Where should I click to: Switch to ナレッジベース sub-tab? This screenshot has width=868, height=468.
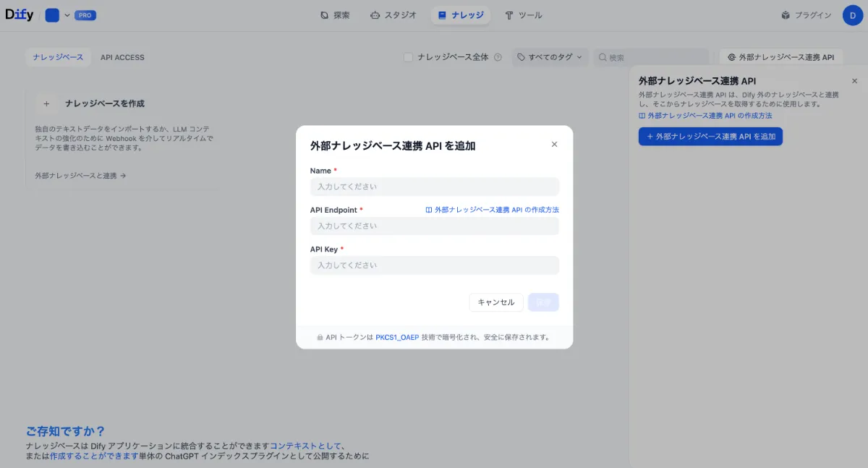[58, 57]
